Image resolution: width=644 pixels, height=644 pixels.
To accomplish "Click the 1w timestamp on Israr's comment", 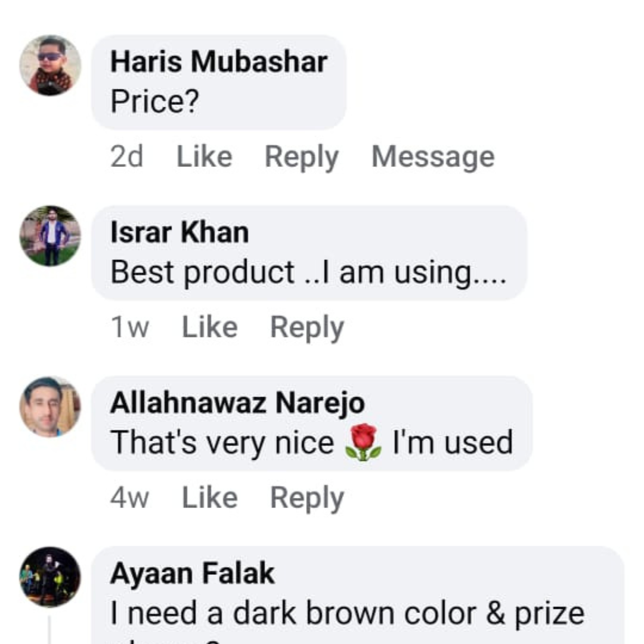I will pos(129,327).
